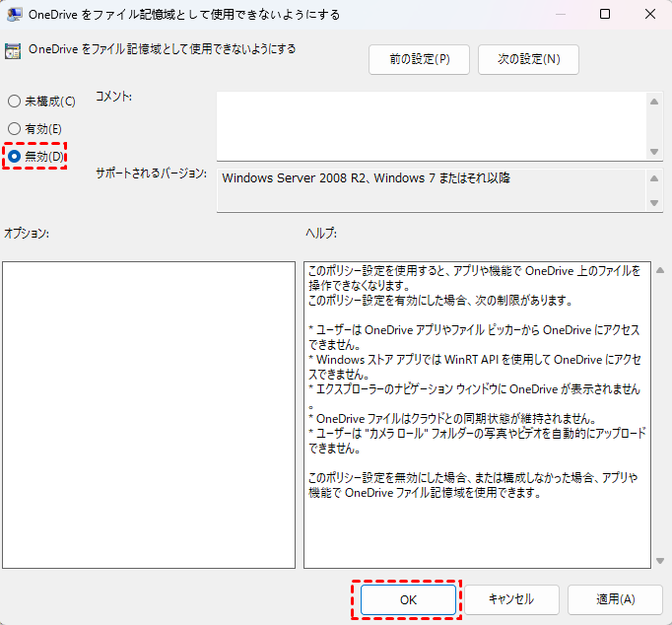Viewport: 672px width, 625px height.
Task: Click the policy setting icon beside heading
Action: (x=13, y=51)
